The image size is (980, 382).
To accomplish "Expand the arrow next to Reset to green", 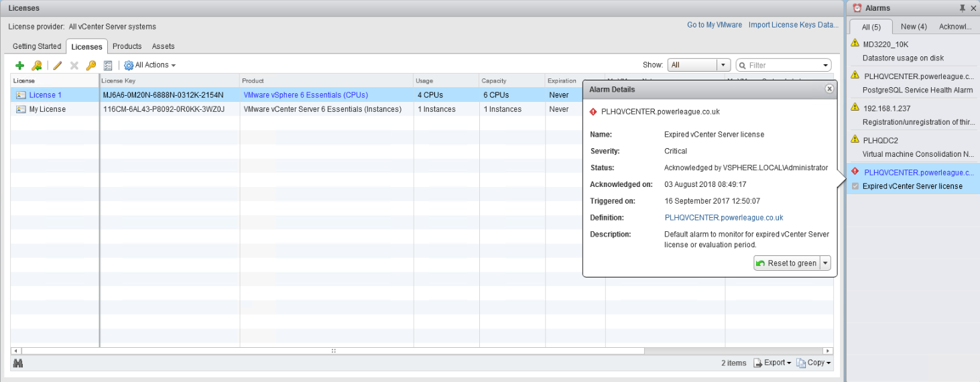I will pyautogui.click(x=825, y=263).
